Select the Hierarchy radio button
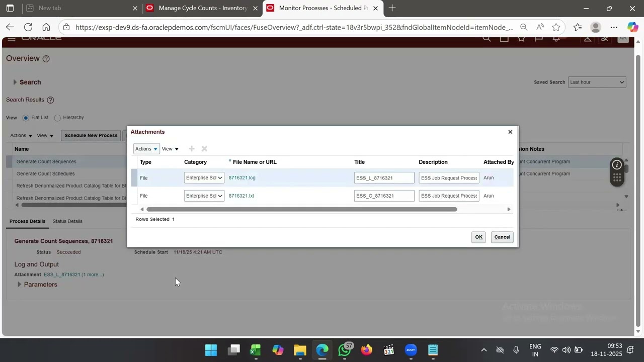The image size is (644, 362). pos(57,118)
